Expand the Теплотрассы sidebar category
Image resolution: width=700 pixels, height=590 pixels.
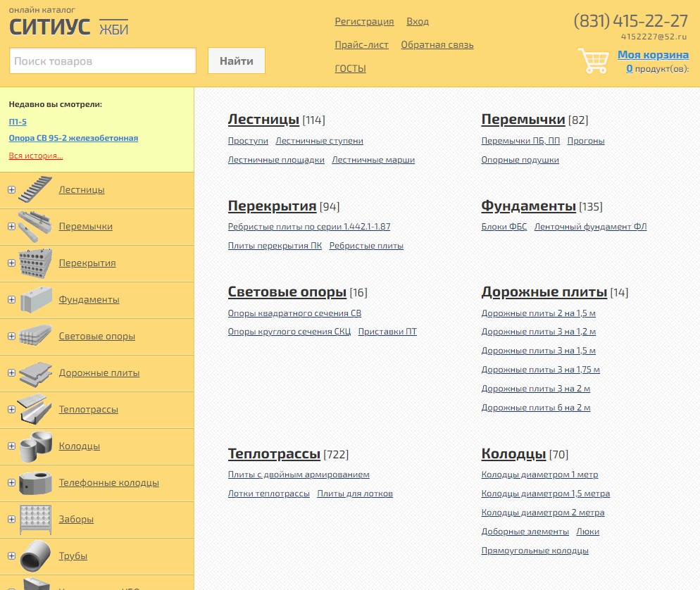click(x=11, y=409)
